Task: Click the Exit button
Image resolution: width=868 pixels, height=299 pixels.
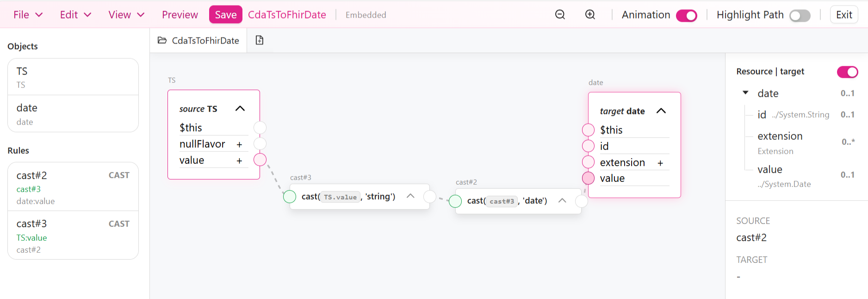Action: (844, 15)
